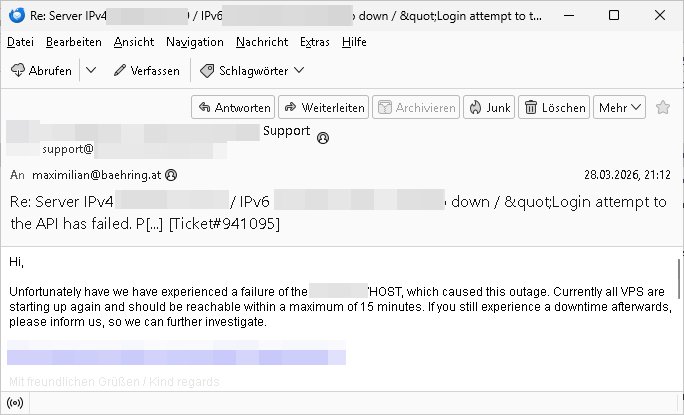Image resolution: width=684 pixels, height=415 pixels.
Task: Click the Archivieren button
Action: tap(415, 107)
